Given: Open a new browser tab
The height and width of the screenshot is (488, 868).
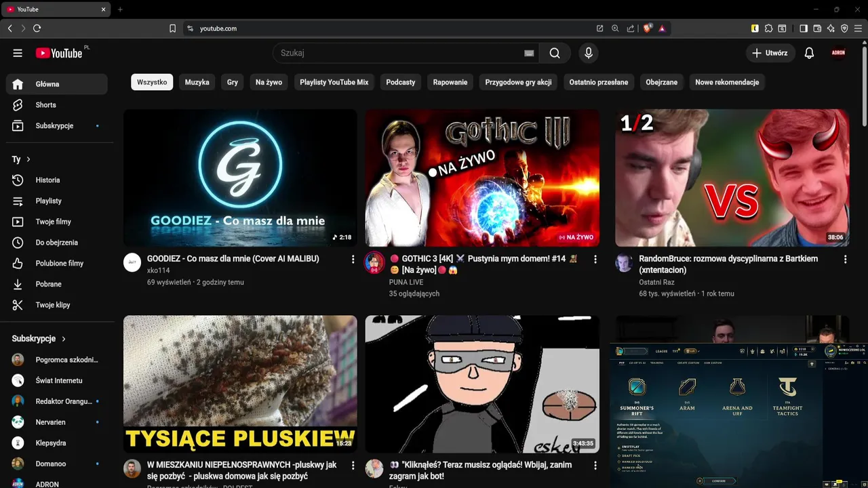Looking at the screenshot, I should pyautogui.click(x=120, y=9).
